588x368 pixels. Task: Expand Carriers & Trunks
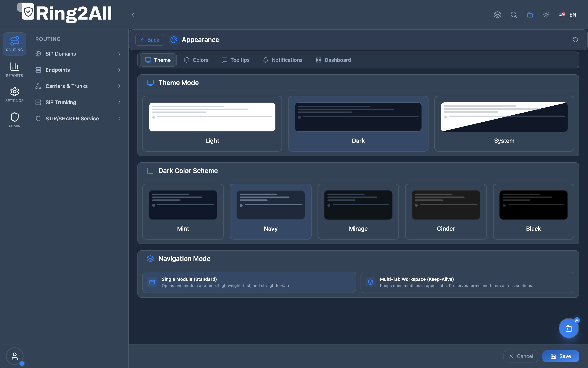[78, 86]
